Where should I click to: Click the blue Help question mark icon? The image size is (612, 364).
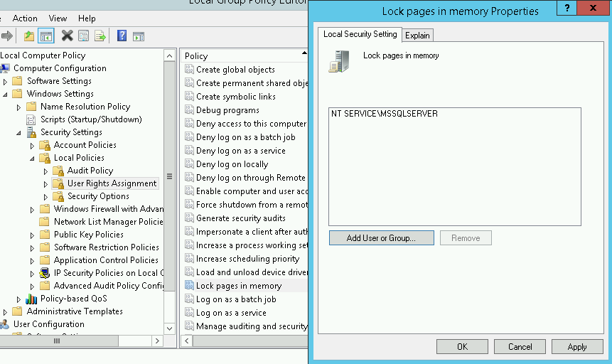(122, 36)
